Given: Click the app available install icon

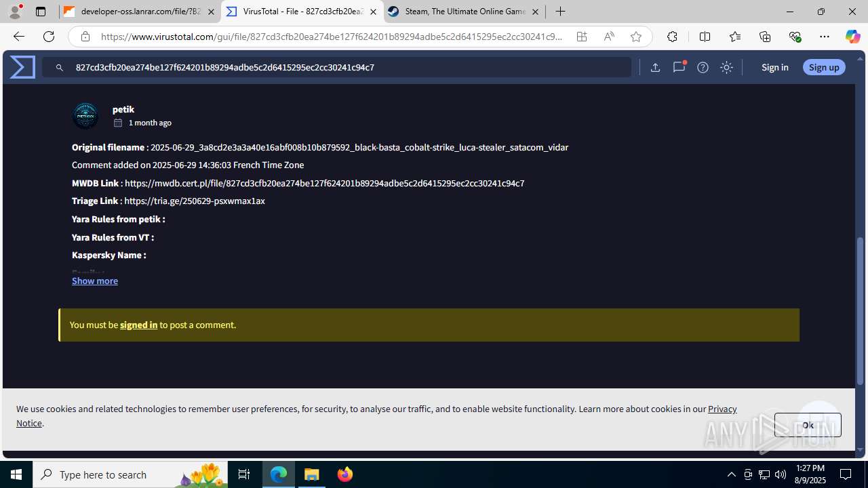Looking at the screenshot, I should pyautogui.click(x=582, y=37).
